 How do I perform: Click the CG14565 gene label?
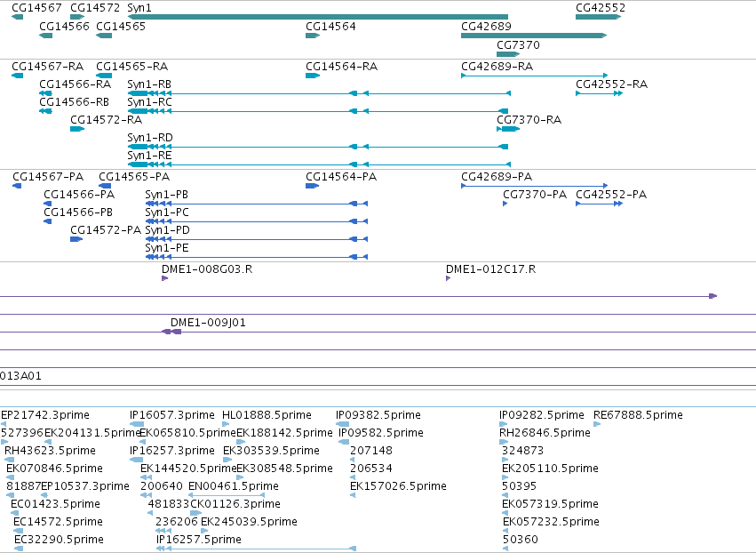coord(121,26)
